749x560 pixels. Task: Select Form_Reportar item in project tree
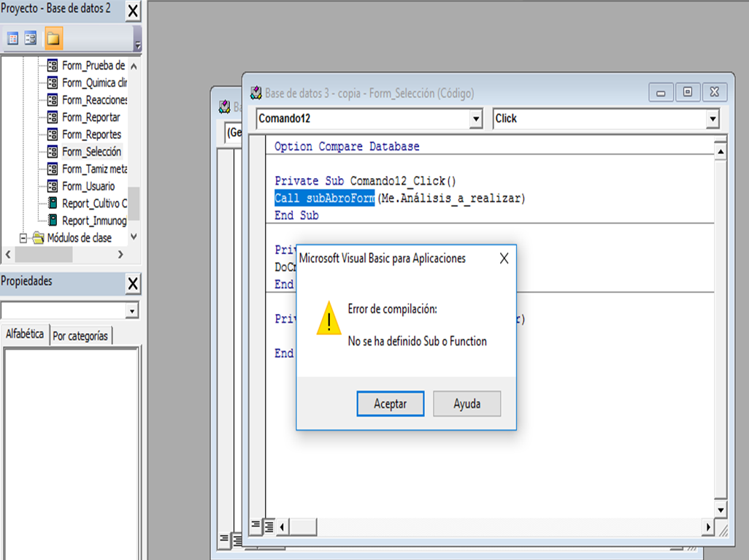[x=91, y=117]
